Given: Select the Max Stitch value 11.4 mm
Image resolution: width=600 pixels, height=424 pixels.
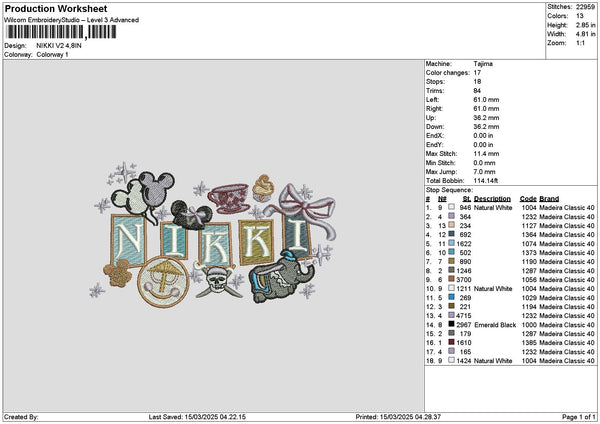Looking at the screenshot, I should (x=486, y=154).
